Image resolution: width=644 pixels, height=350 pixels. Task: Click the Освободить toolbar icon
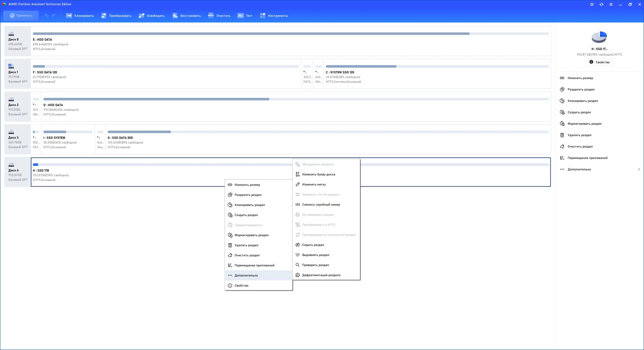pyautogui.click(x=142, y=16)
